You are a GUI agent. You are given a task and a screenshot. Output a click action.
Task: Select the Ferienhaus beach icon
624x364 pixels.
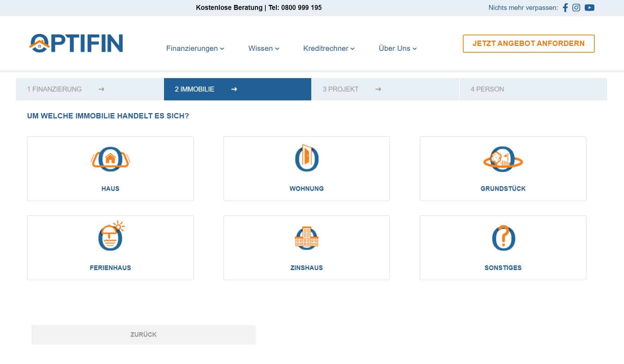pos(111,236)
